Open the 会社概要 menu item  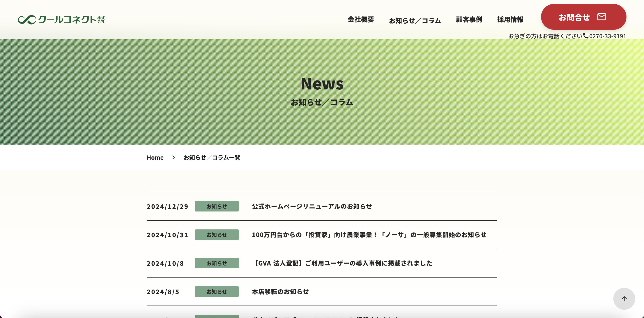click(361, 19)
